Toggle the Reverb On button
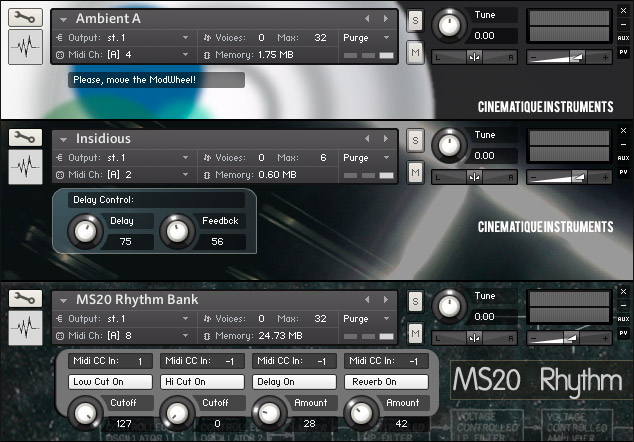This screenshot has width=634, height=442. pyautogui.click(x=386, y=382)
